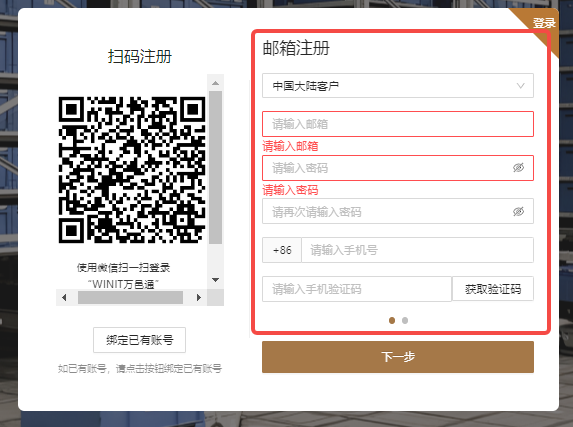Image resolution: width=573 pixels, height=427 pixels.
Task: Switch to 登录 via the corner ribbon
Action: (x=544, y=23)
